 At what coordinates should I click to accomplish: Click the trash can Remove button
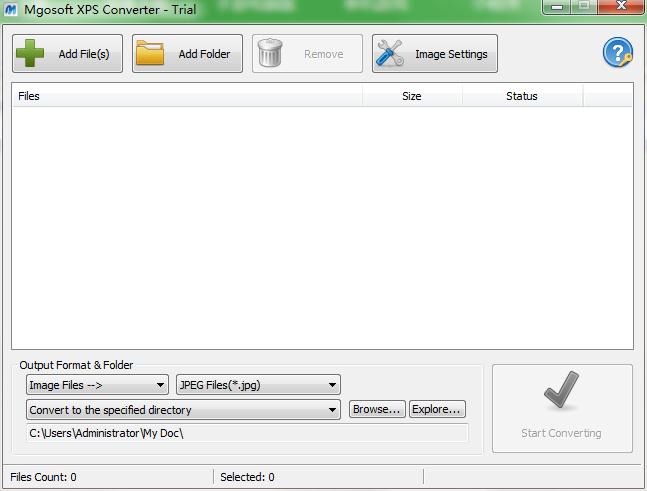pos(307,54)
